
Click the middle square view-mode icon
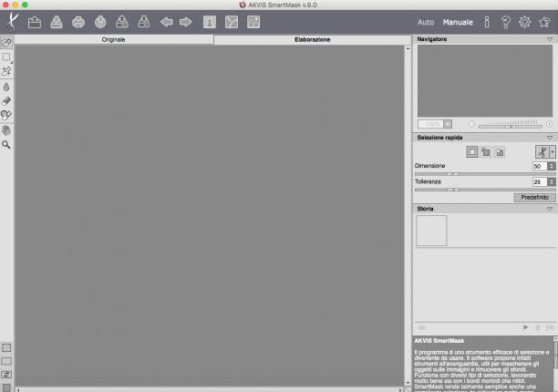tap(232, 22)
